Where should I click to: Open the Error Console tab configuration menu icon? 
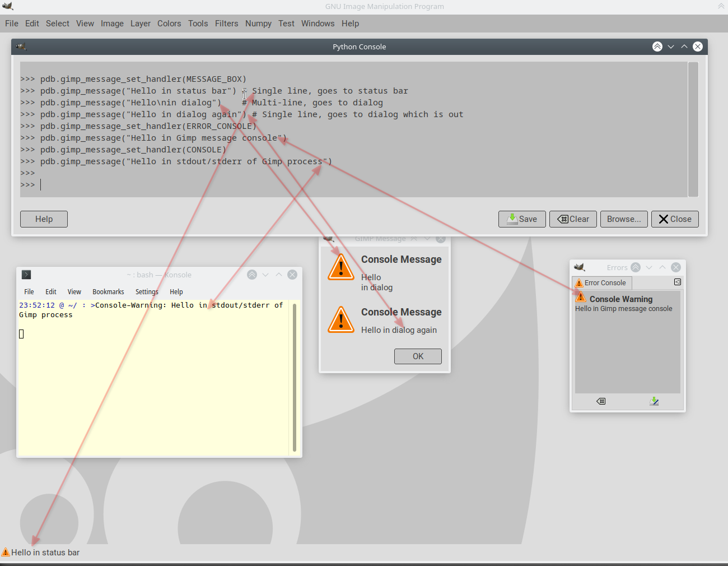[678, 282]
